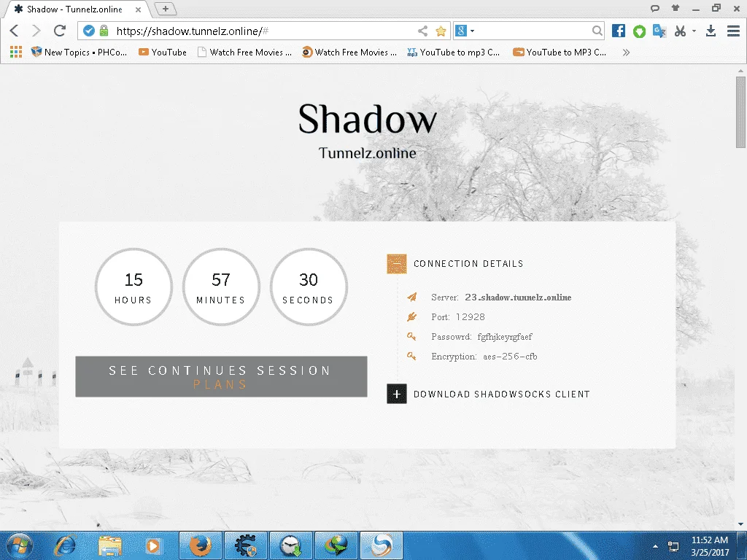Open second Watch Free Movies bookmark
747x560 pixels.
click(x=349, y=52)
